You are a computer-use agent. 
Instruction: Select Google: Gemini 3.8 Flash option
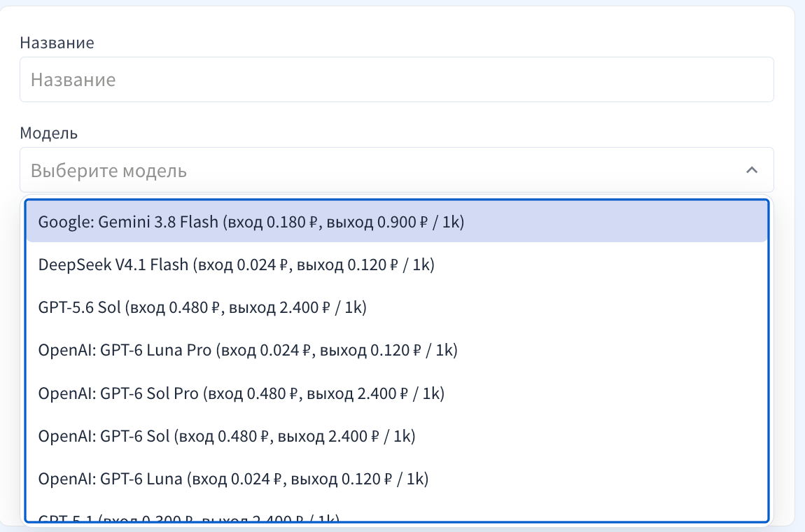396,221
